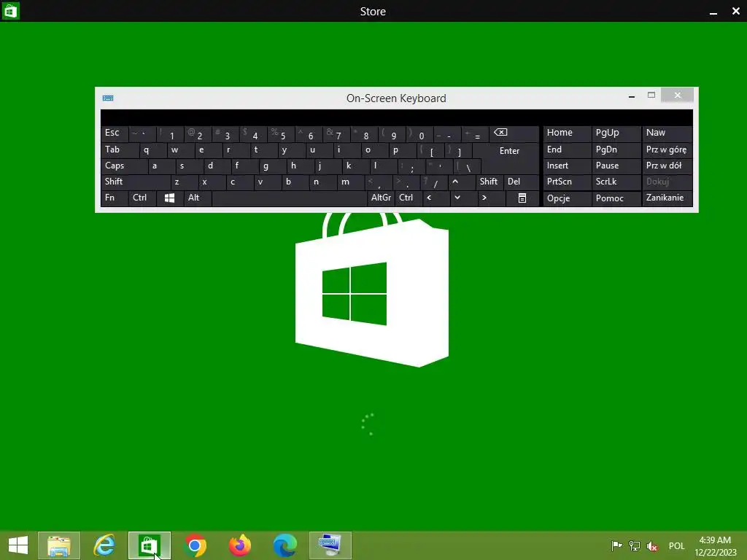This screenshot has width=747, height=560.
Task: Click the End key
Action: click(x=567, y=150)
